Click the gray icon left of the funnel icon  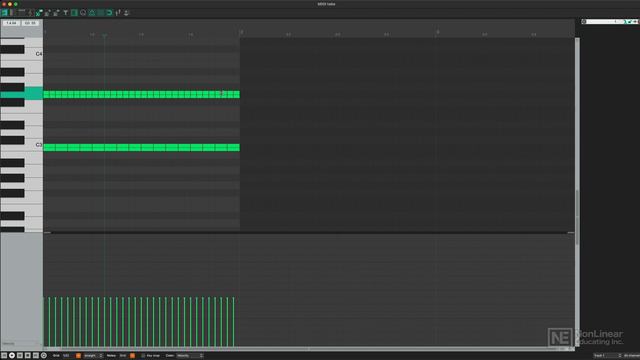pos(56,13)
